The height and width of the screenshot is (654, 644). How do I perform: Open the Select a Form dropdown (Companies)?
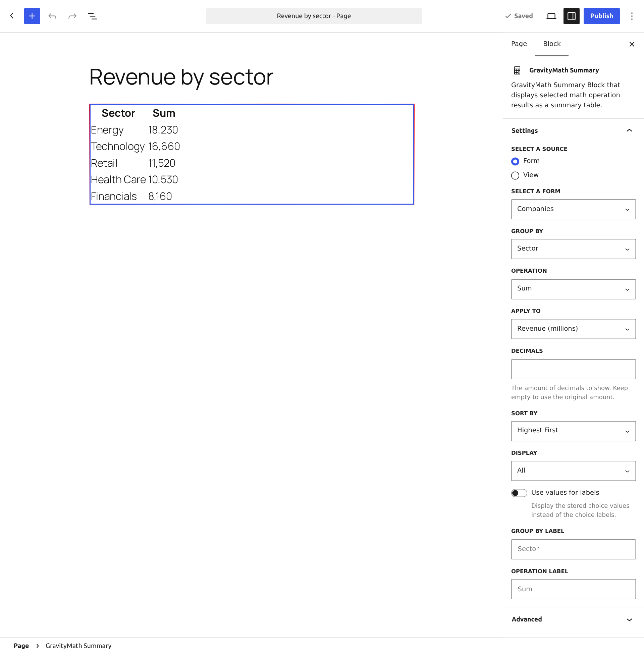[573, 209]
